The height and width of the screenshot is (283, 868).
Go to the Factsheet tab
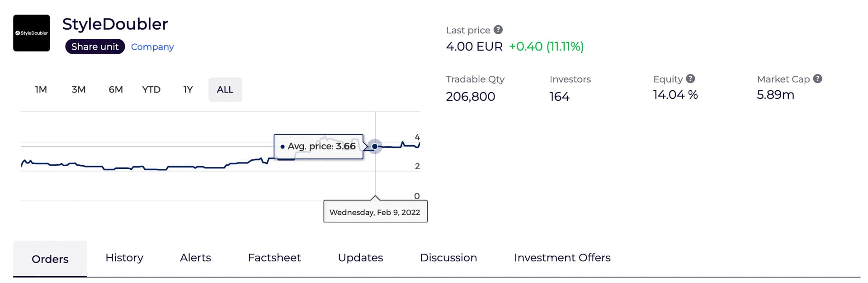pyautogui.click(x=274, y=258)
